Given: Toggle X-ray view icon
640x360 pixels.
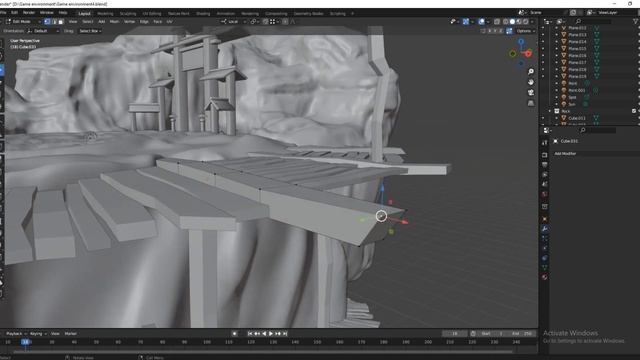Looking at the screenshot, I should pos(497,22).
